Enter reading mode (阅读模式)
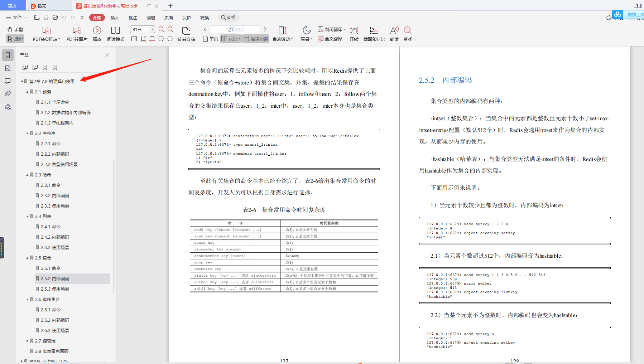This screenshot has height=364, width=644. [x=115, y=34]
